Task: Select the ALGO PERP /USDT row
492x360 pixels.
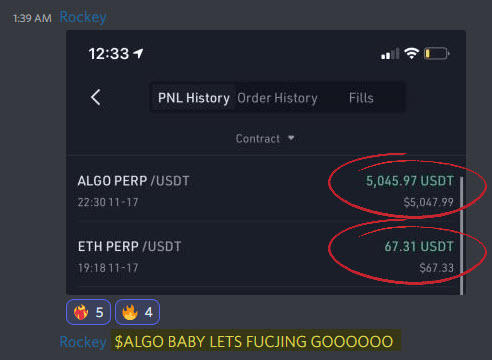Action: click(x=266, y=191)
